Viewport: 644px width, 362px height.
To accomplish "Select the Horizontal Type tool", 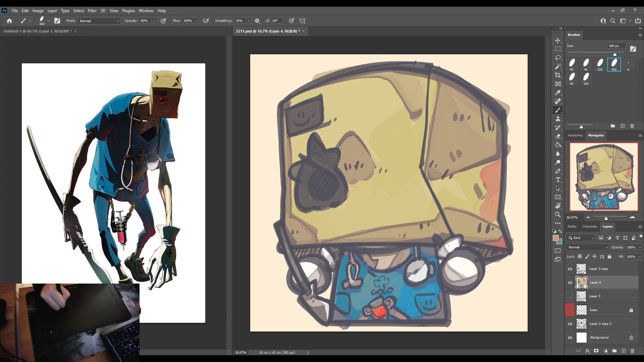I will click(x=558, y=180).
